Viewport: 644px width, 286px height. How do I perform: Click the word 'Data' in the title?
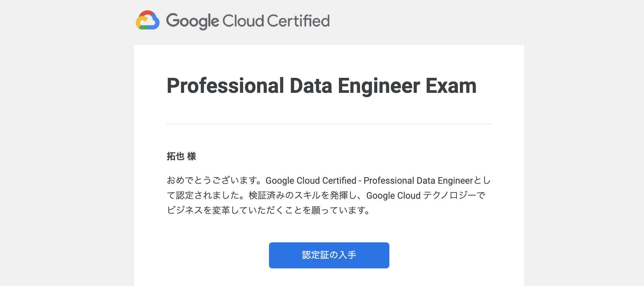pyautogui.click(x=311, y=86)
